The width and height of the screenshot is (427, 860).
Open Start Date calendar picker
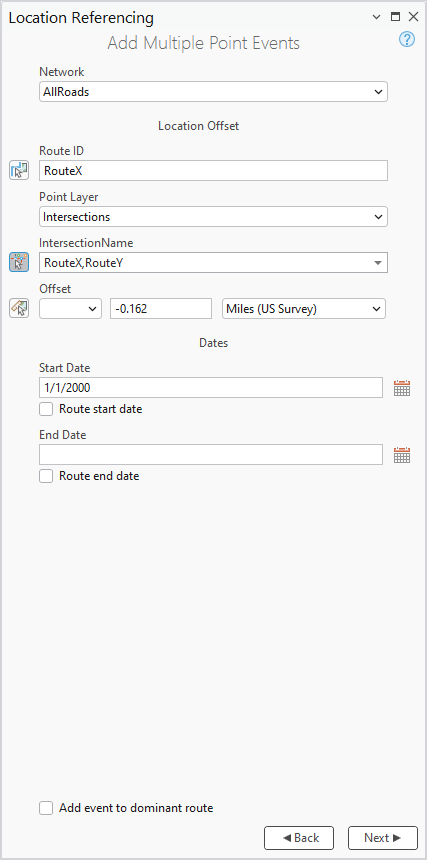coord(402,388)
